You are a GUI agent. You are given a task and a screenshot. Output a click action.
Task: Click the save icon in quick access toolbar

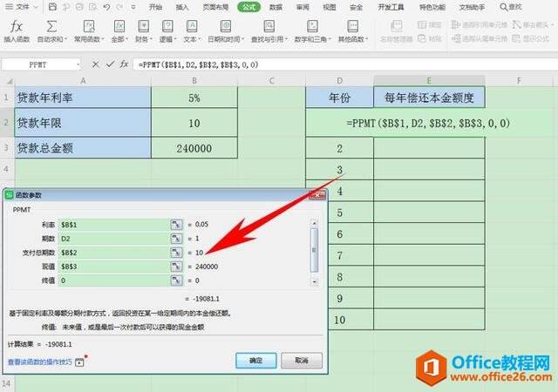click(52, 7)
